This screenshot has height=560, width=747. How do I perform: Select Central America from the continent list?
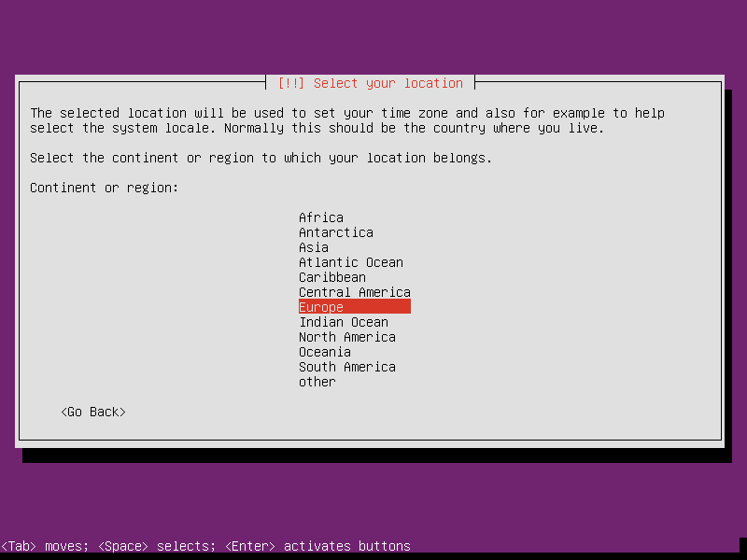pyautogui.click(x=354, y=292)
